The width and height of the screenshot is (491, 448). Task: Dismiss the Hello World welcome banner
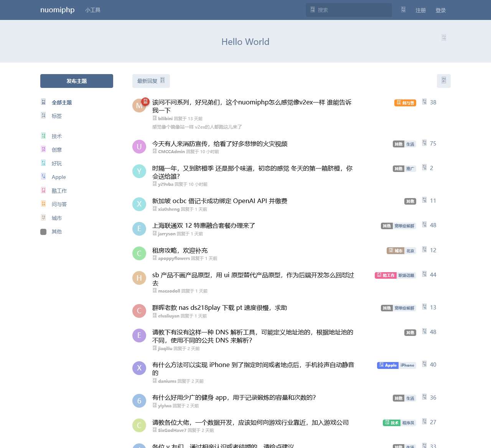[x=443, y=38]
